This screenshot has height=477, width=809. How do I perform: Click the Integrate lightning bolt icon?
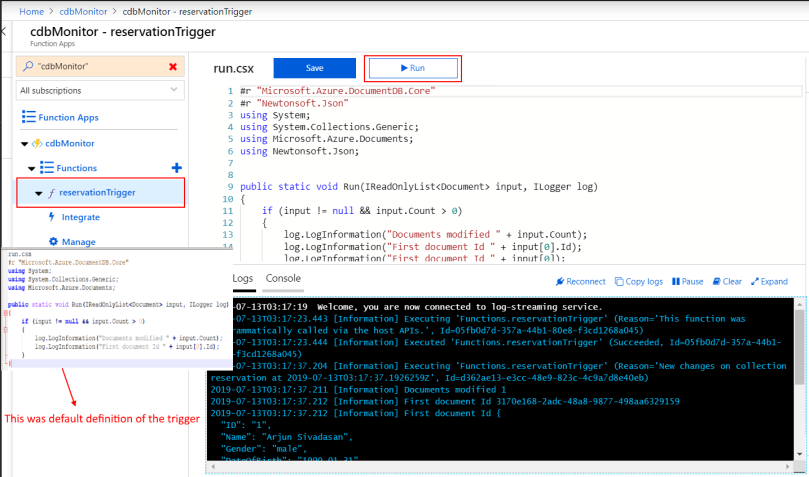[x=52, y=217]
